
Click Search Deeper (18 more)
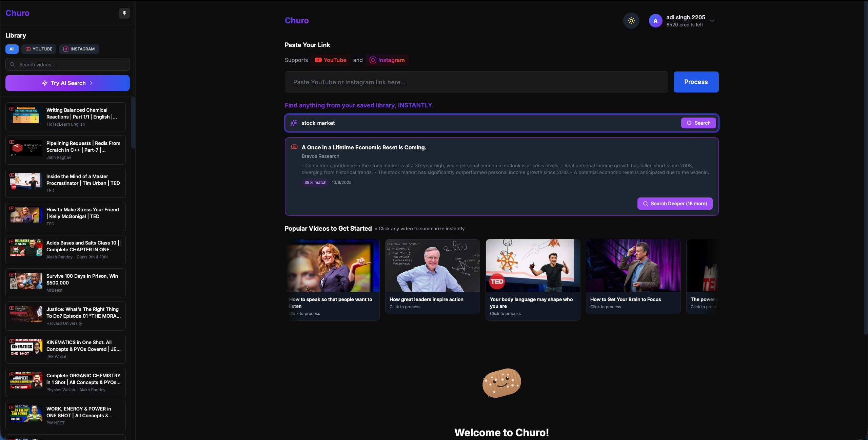pyautogui.click(x=675, y=204)
